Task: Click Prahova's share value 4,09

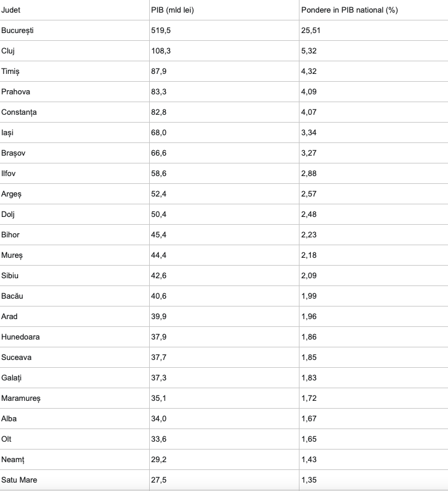Action: click(308, 92)
